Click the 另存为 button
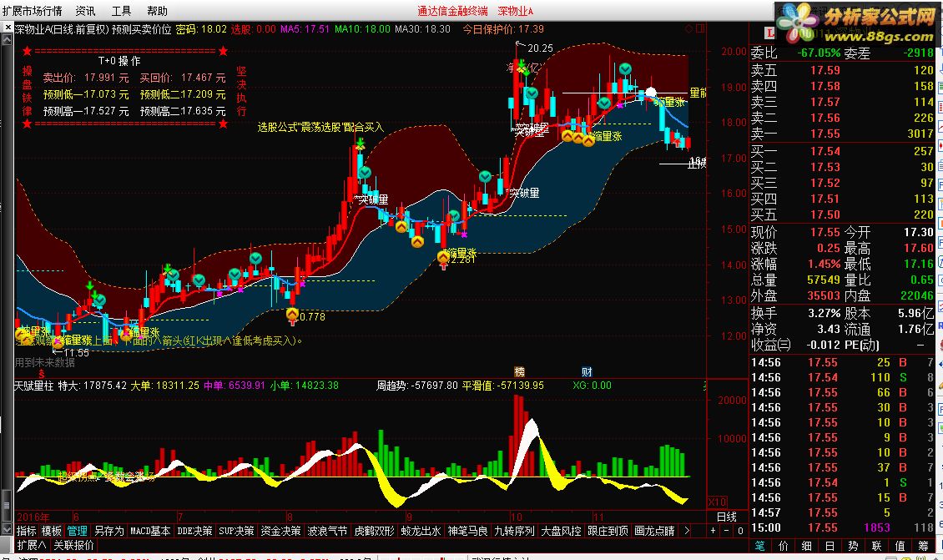This screenshot has width=943, height=560. [x=108, y=531]
